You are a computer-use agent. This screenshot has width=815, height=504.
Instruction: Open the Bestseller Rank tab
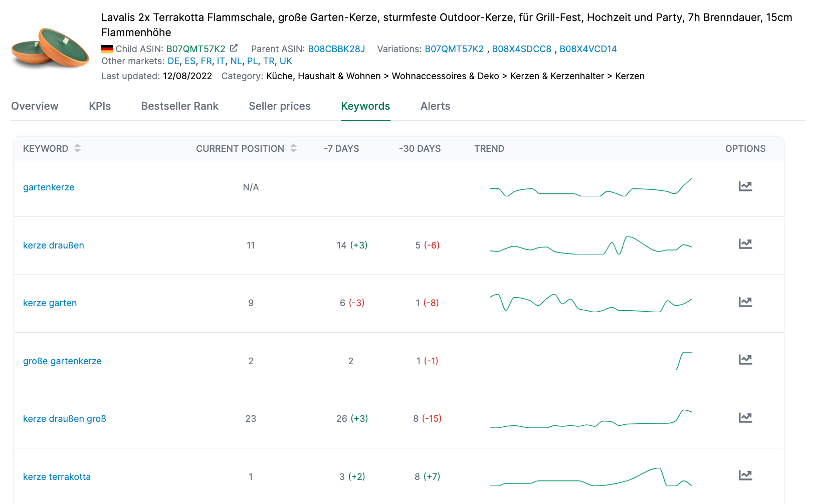pos(179,106)
